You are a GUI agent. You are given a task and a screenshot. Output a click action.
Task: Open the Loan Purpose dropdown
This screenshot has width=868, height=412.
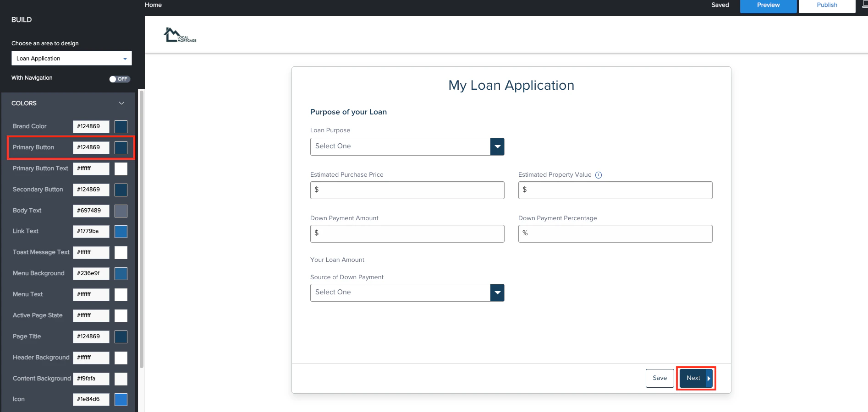click(x=497, y=146)
